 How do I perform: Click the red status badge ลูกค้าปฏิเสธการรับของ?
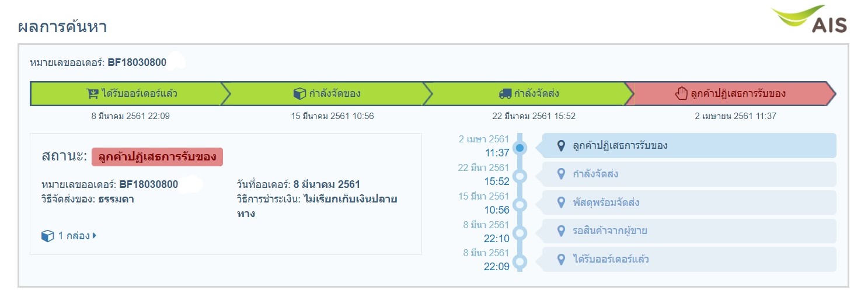pyautogui.click(x=157, y=157)
